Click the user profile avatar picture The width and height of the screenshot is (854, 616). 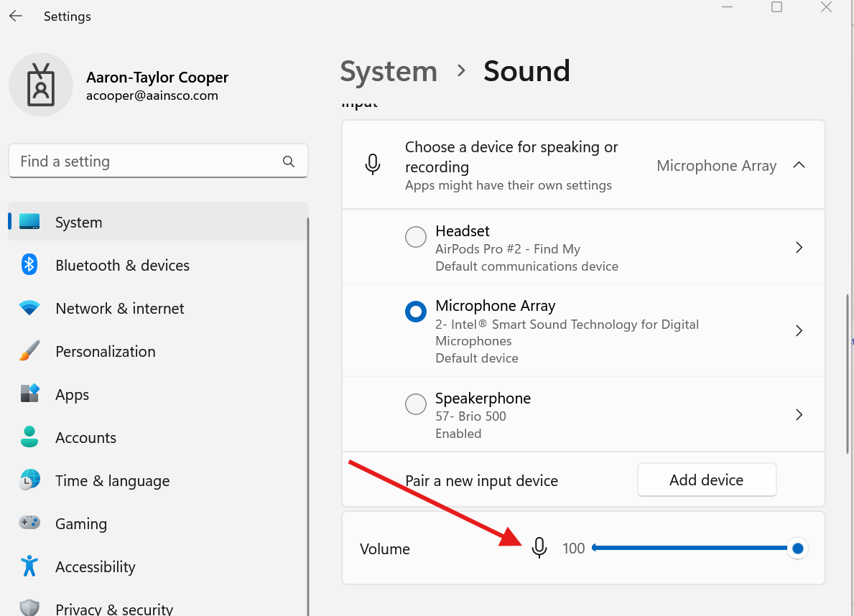click(41, 85)
